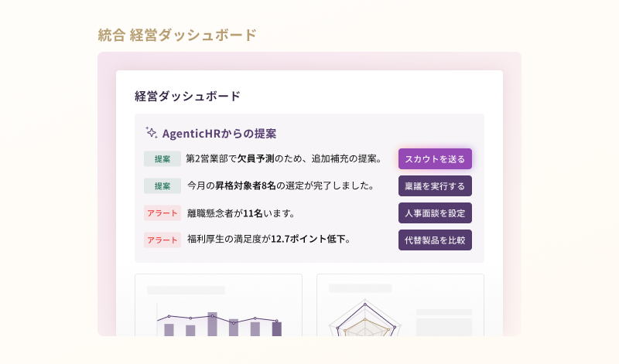Screen dimensions: 619x364
Task: Select the 人事面談を設定 button
Action: [435, 213]
